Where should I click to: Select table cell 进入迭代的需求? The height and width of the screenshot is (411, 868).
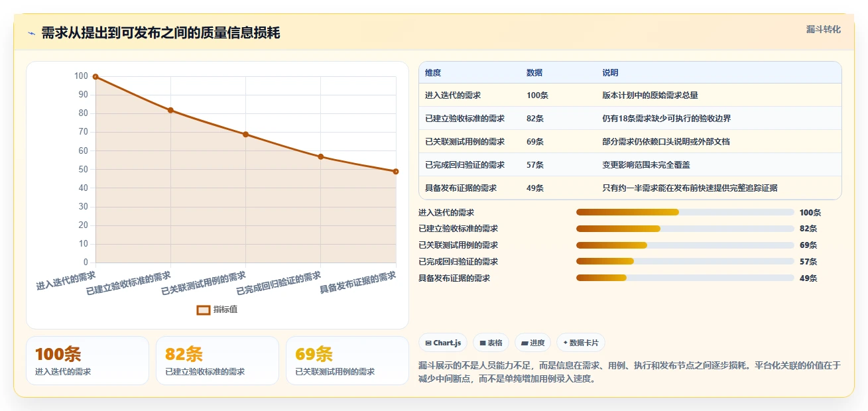[453, 95]
